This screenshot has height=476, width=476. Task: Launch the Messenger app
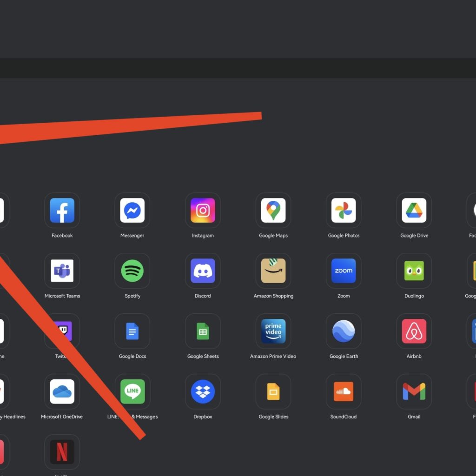[x=132, y=211]
